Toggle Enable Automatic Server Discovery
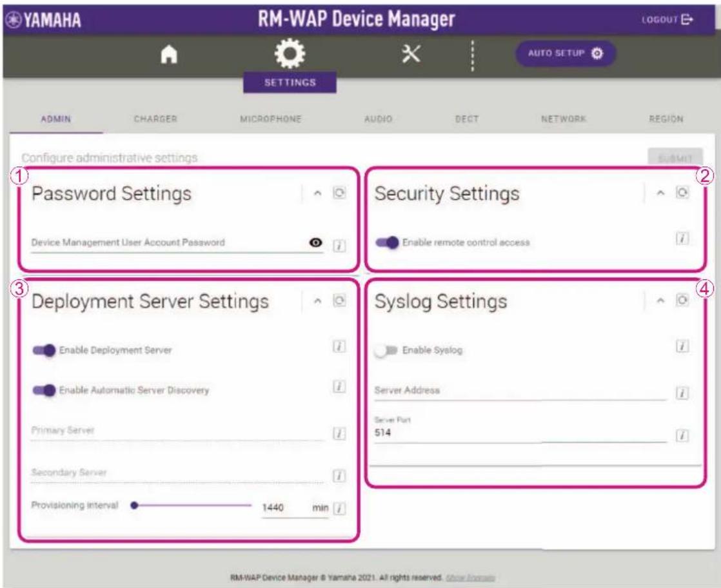This screenshot has height=588, width=721. click(44, 390)
